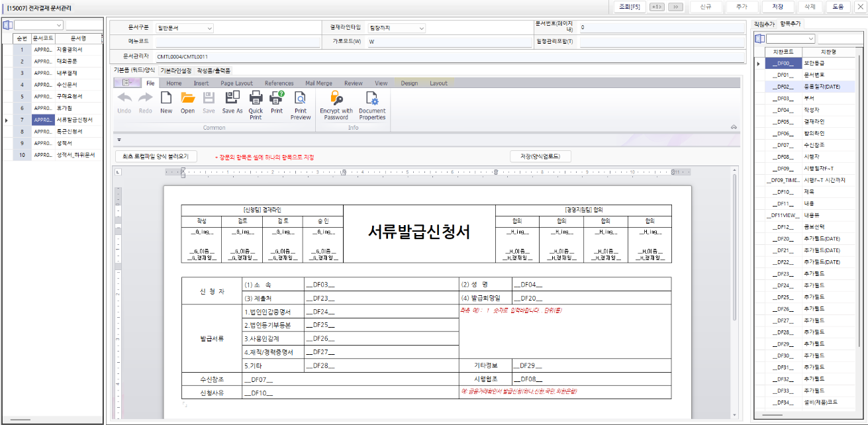Click the ribbon application menu icon
Viewport: 868px width, 425px height.
(126, 83)
